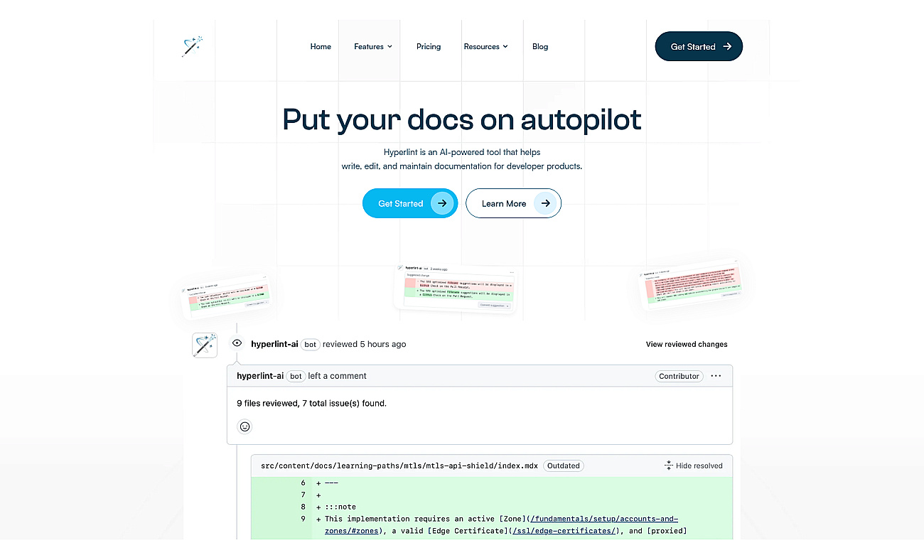Expand the Resources dropdown menu
This screenshot has height=560, width=924.
pos(486,47)
